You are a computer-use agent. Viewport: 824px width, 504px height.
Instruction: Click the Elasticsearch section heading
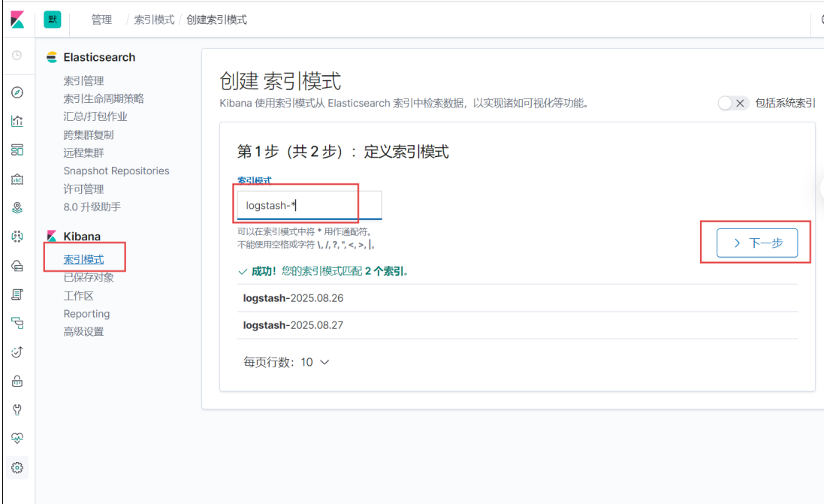[99, 57]
